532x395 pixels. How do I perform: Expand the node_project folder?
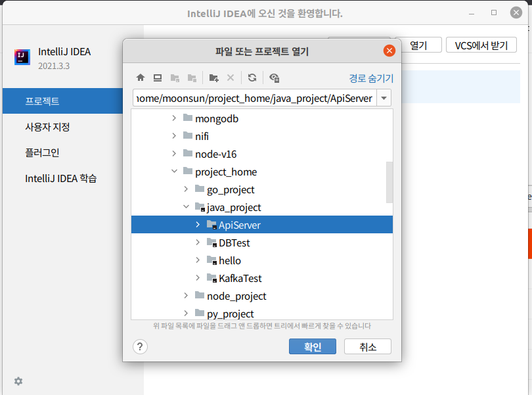(x=186, y=296)
